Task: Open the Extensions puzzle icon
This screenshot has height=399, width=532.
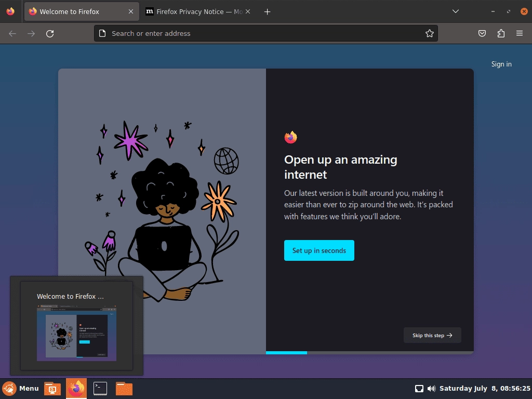Action: [501, 33]
